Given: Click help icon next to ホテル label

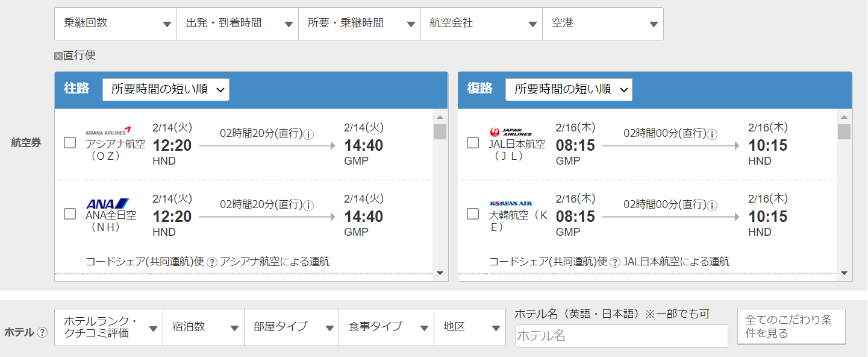Looking at the screenshot, I should pyautogui.click(x=42, y=332).
